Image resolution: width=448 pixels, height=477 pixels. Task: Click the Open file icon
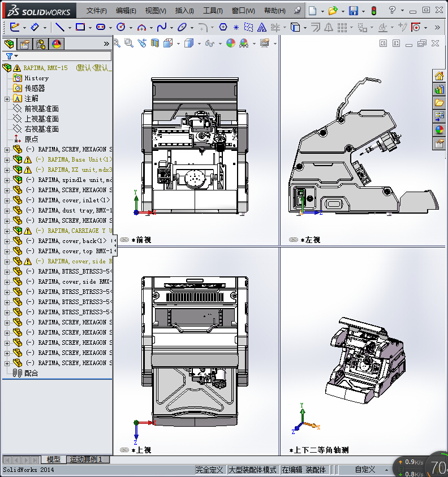(333, 11)
